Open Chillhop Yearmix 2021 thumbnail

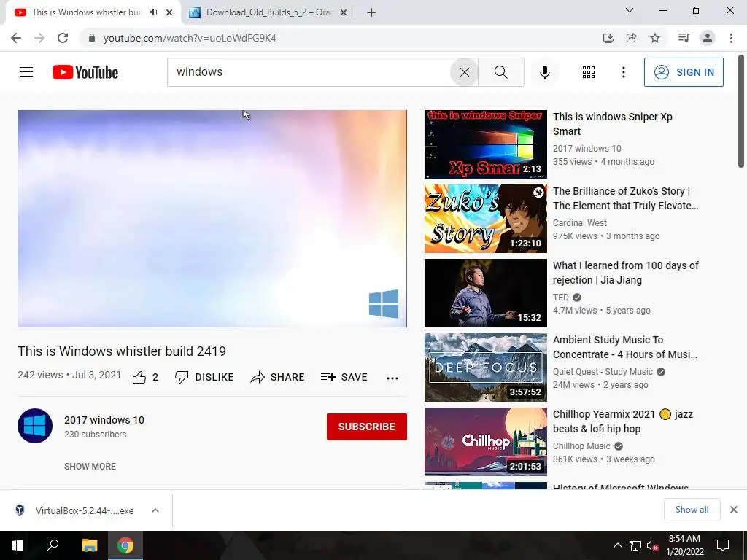click(x=486, y=442)
